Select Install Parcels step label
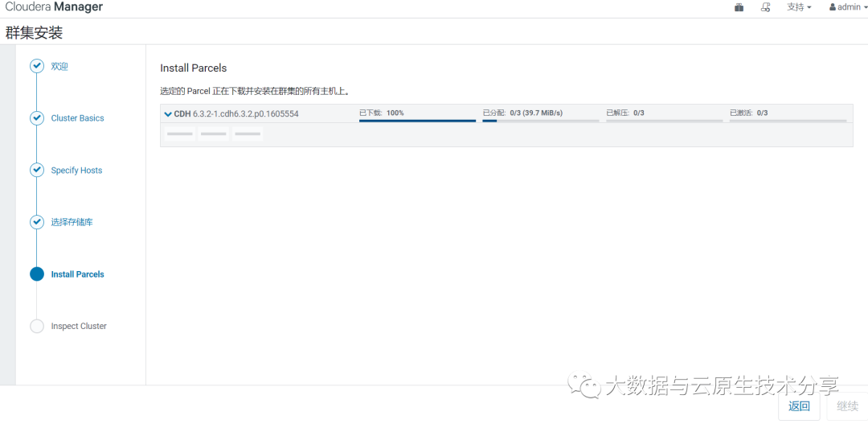Viewport: 868px width, 424px height. click(77, 274)
